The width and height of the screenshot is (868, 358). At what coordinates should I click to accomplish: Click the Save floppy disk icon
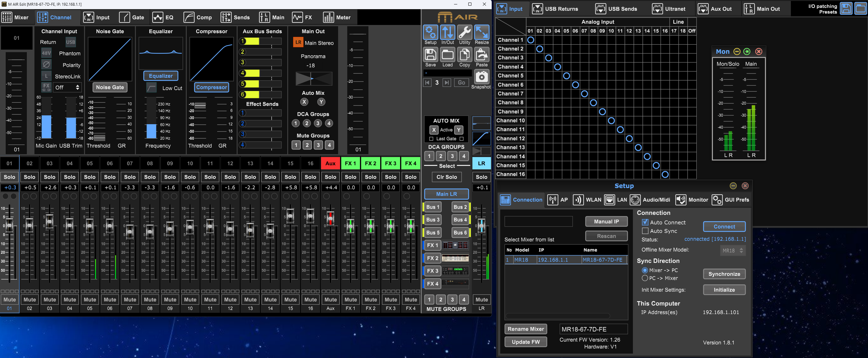(x=430, y=55)
